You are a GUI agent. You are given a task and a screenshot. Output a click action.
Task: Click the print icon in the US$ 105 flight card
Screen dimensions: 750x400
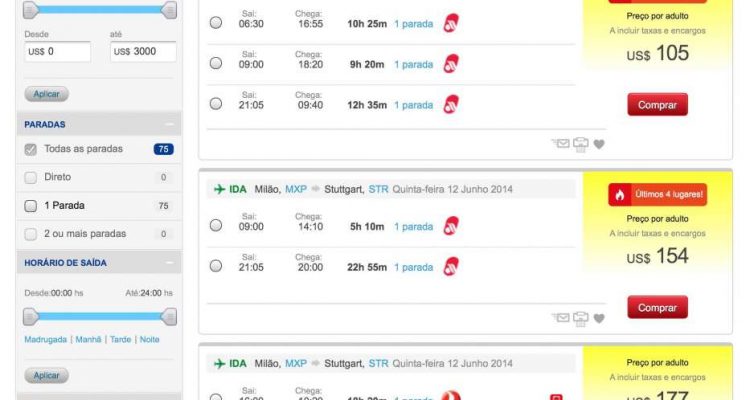581,143
